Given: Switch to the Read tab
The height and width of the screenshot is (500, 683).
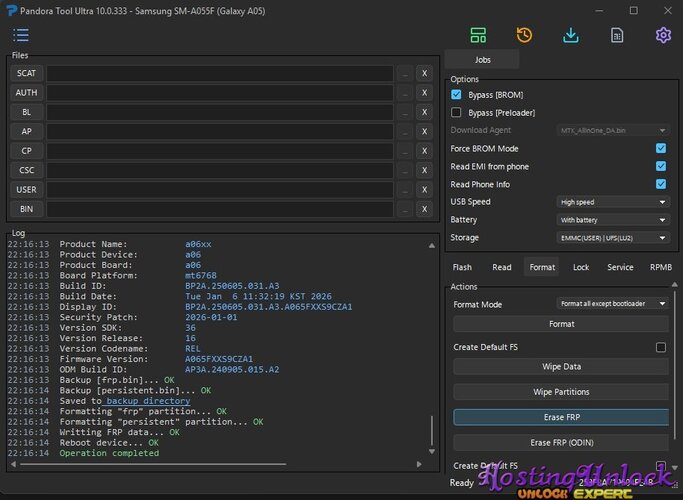Looking at the screenshot, I should click(x=502, y=267).
